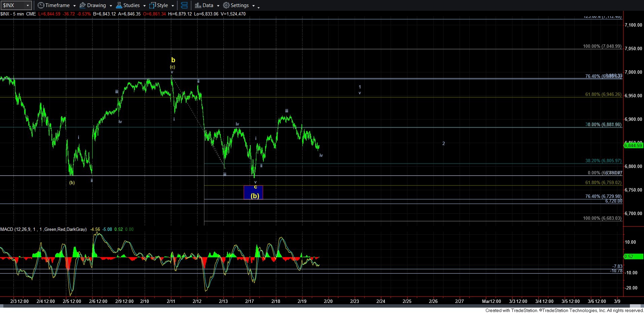Screen dimensions: 644x313
Task: Open the Style menu dropdown arrow
Action: (x=173, y=6)
